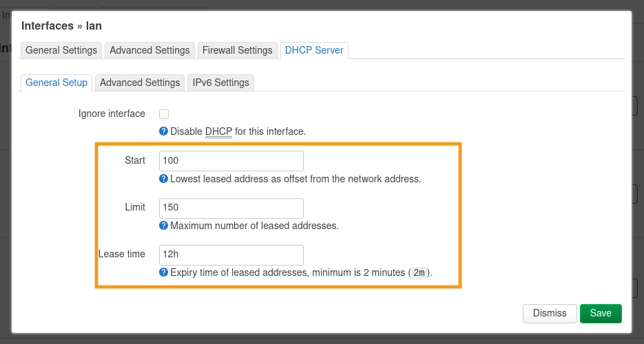644x344 pixels.
Task: Click the Start address input field
Action: tap(231, 161)
